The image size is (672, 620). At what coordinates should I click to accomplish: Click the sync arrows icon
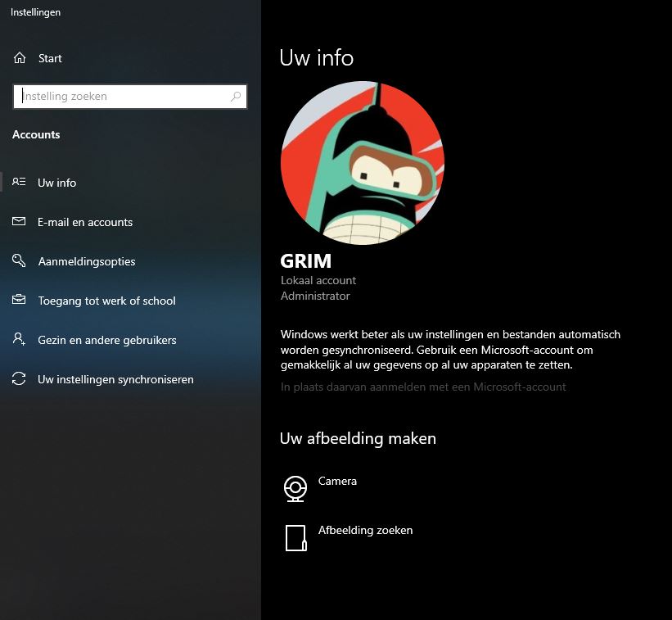[19, 378]
